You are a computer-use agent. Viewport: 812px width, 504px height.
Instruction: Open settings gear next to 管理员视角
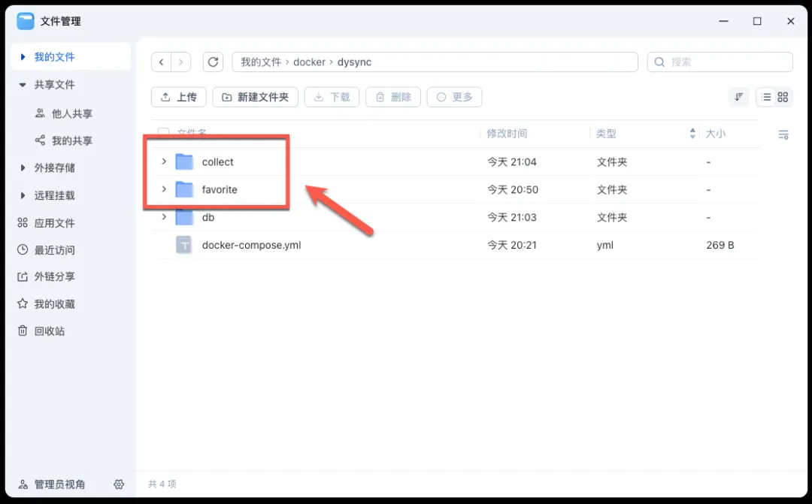(119, 484)
